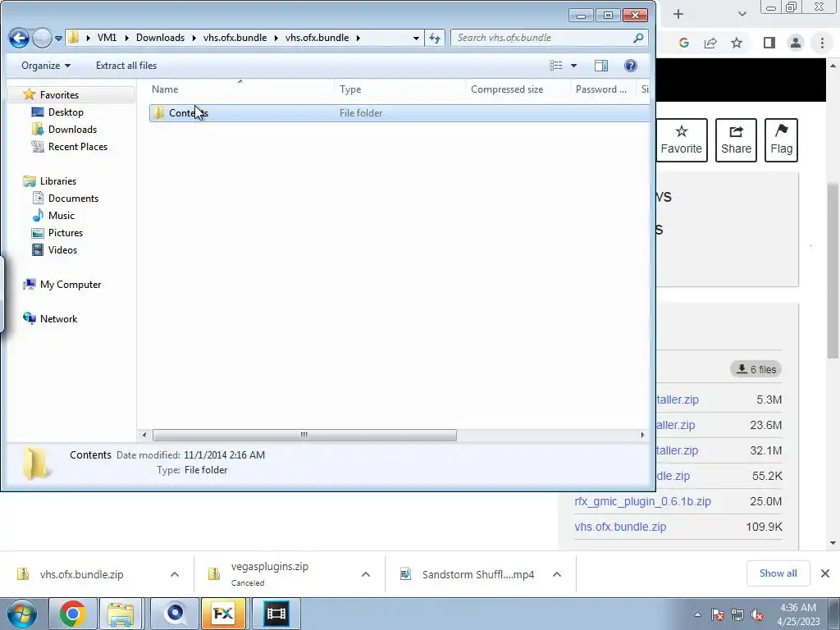This screenshot has width=840, height=630.
Task: Toggle Chrome side panel
Action: click(x=769, y=43)
